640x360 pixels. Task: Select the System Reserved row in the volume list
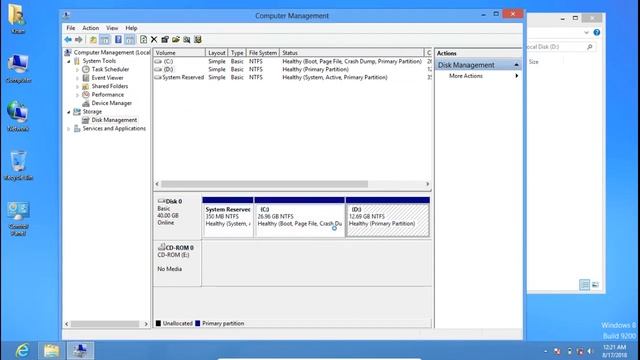pyautogui.click(x=292, y=78)
